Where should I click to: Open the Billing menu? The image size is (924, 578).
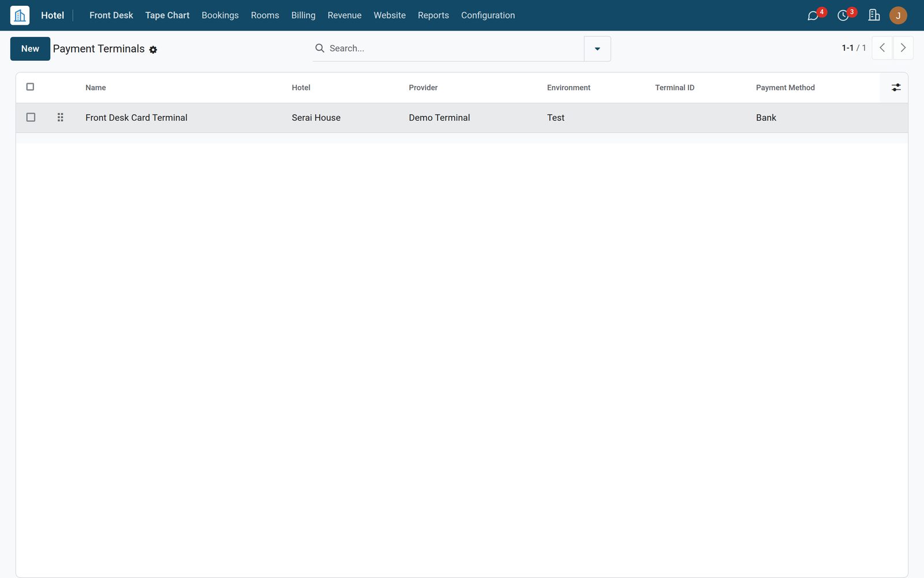(303, 16)
